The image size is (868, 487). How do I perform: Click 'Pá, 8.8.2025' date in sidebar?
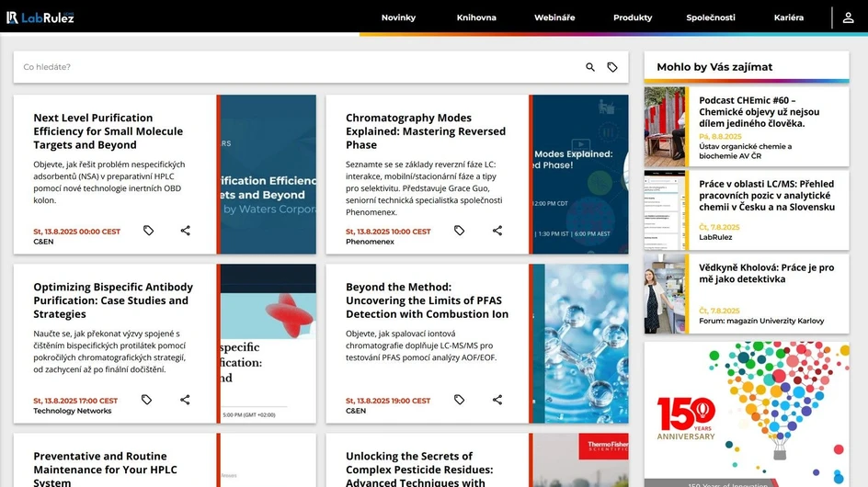[720, 136]
